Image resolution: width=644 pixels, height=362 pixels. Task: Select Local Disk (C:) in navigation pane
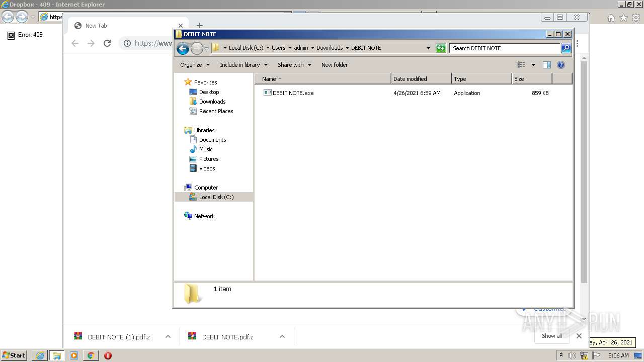214,197
